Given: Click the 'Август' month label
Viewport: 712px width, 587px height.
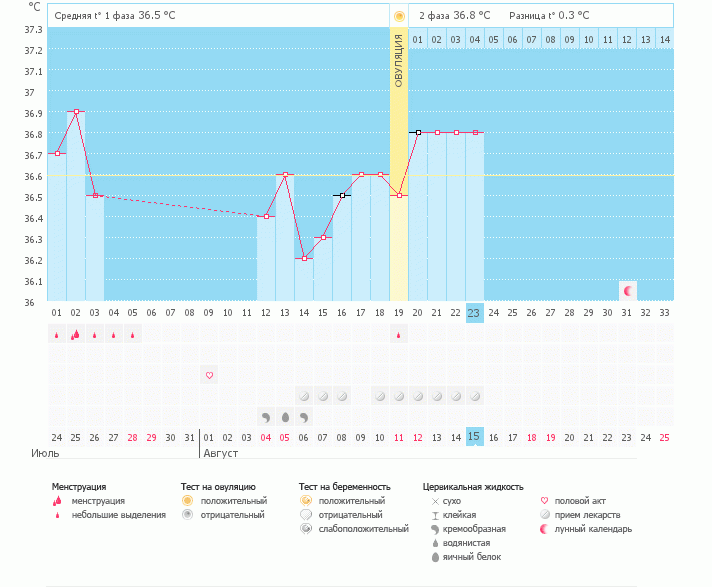Looking at the screenshot, I should point(221,453).
